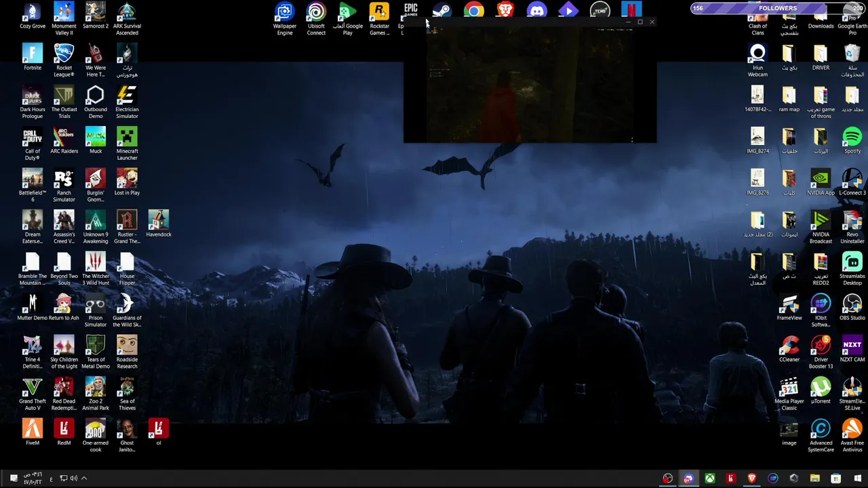Image resolution: width=868 pixels, height=488 pixels.
Task: Select the Avast Free Antivirus icon
Action: click(x=852, y=435)
